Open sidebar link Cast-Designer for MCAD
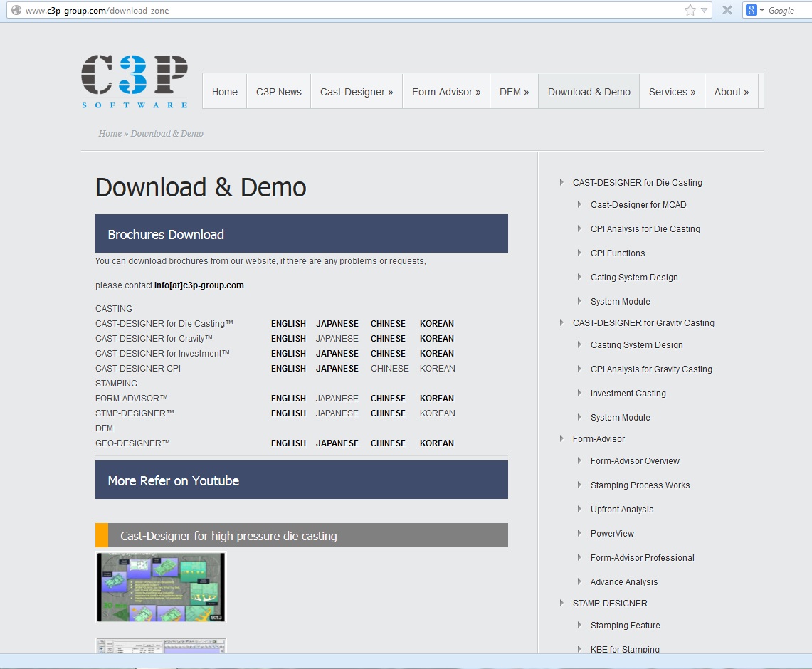The height and width of the screenshot is (669, 812). pos(638,205)
